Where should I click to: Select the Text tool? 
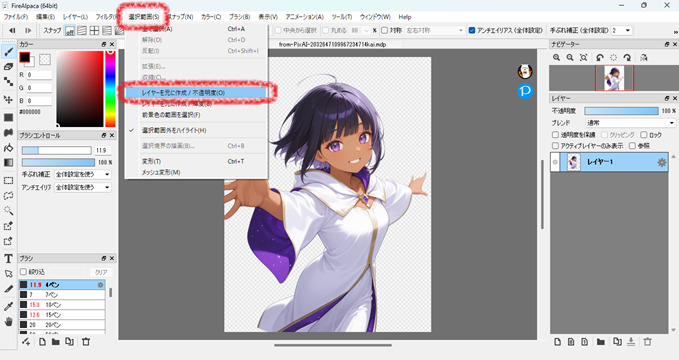click(x=8, y=259)
